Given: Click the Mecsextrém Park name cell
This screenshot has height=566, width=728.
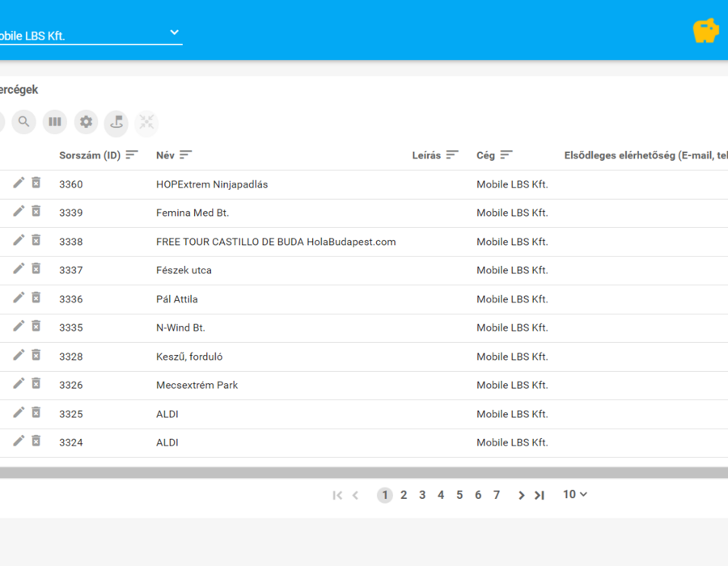Looking at the screenshot, I should pyautogui.click(x=197, y=385).
